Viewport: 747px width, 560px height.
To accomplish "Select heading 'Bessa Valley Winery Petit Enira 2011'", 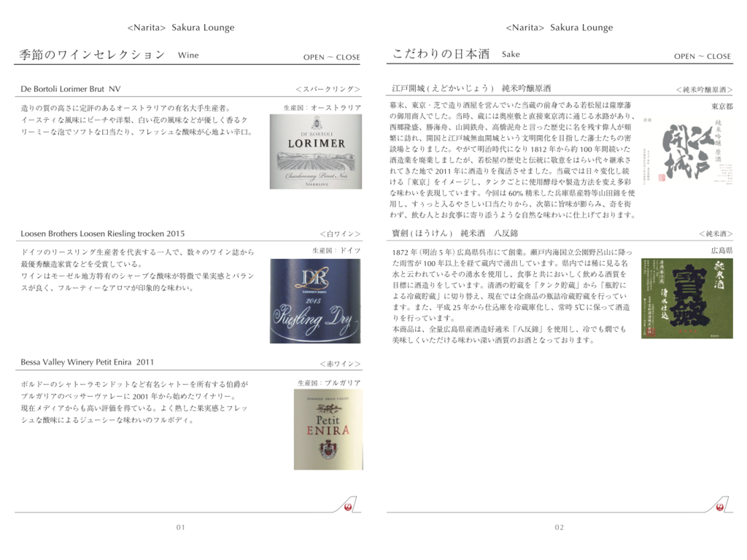I will coord(88,362).
